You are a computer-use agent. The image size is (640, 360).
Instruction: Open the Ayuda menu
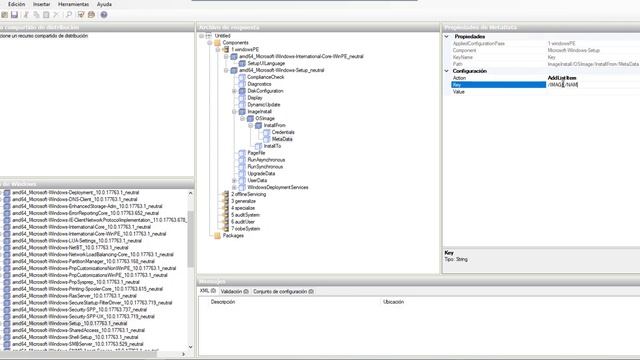tap(104, 4)
